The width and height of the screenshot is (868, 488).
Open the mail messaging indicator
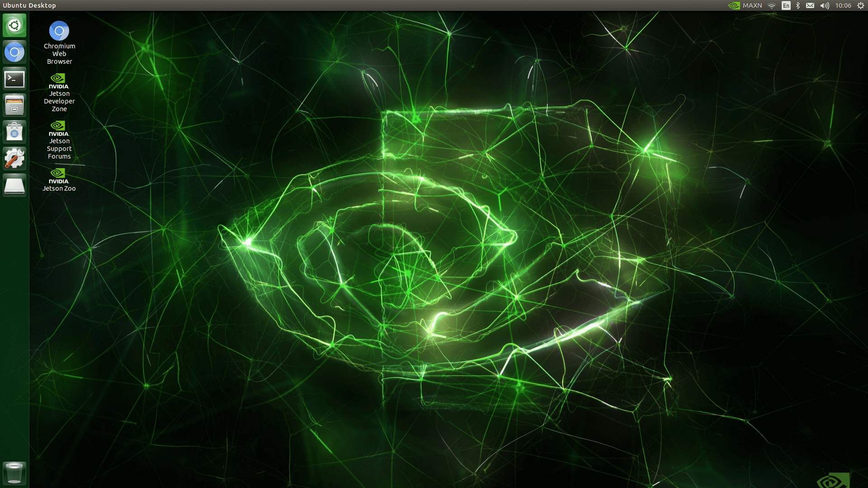[810, 5]
